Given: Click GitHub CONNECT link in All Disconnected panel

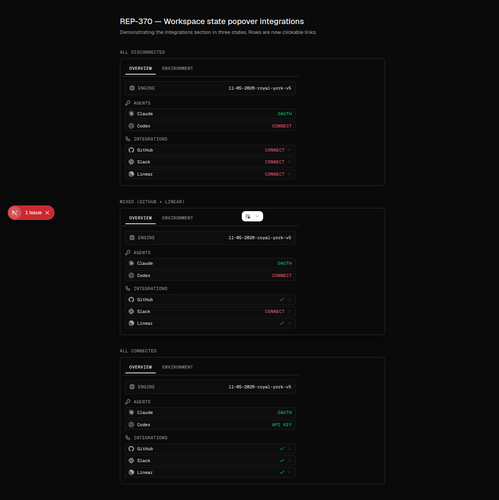Looking at the screenshot, I should click(275, 150).
